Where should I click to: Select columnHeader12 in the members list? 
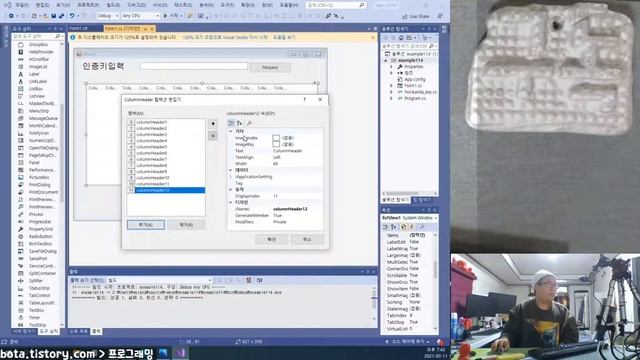[170, 190]
